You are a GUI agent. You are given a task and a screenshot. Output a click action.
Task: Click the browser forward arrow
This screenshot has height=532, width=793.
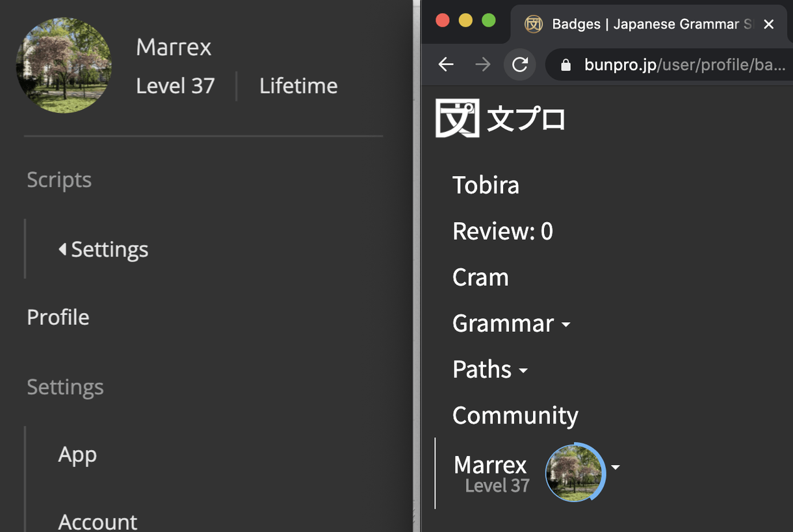[x=482, y=64]
